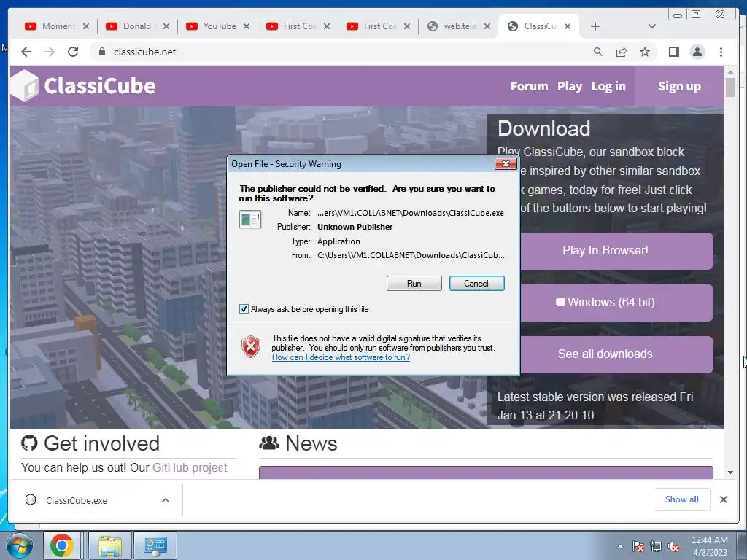
Task: Open the Forum menu link
Action: 530,86
